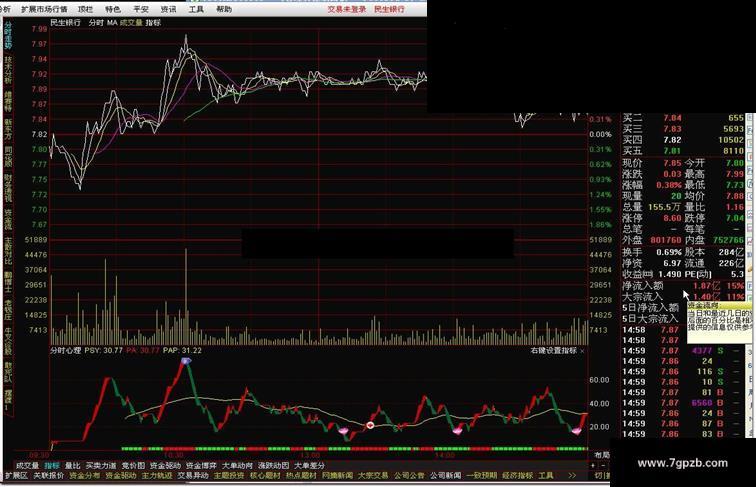Open the 资金分布 tab
Image resolution: width=756 pixels, height=487 pixels.
tap(84, 476)
